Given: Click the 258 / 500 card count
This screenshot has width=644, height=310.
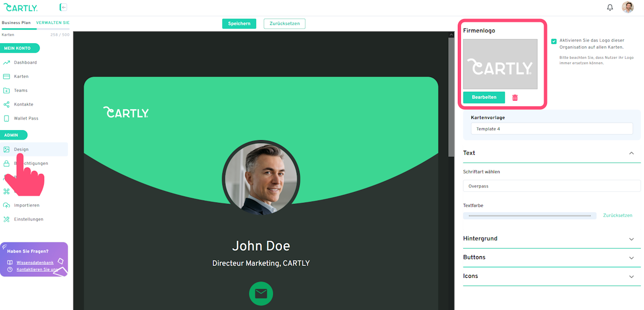Looking at the screenshot, I should (60, 35).
